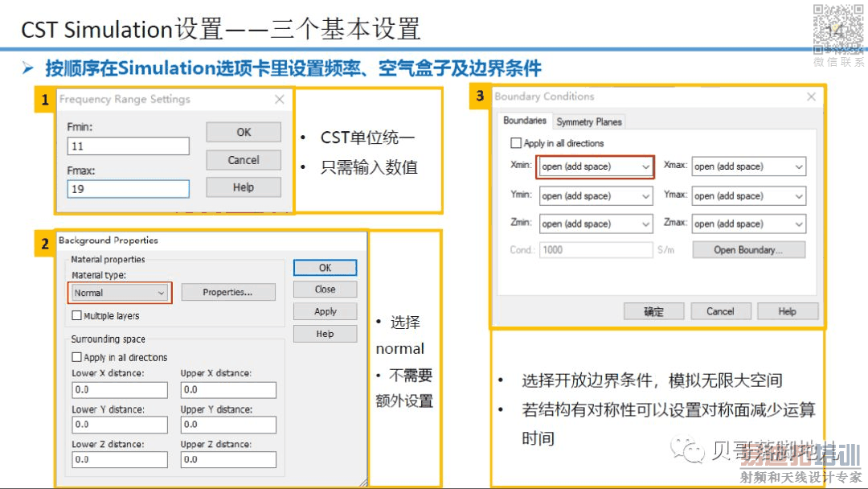Click Cancel in Frequency Range Settings dialog

click(244, 160)
